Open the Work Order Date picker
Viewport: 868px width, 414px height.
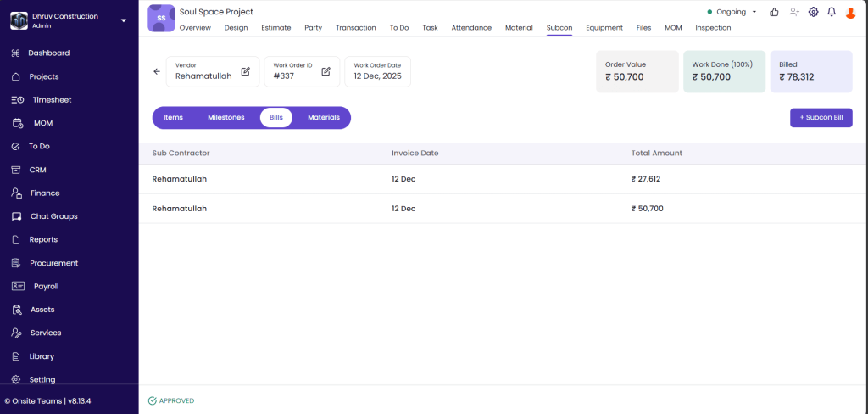click(377, 72)
